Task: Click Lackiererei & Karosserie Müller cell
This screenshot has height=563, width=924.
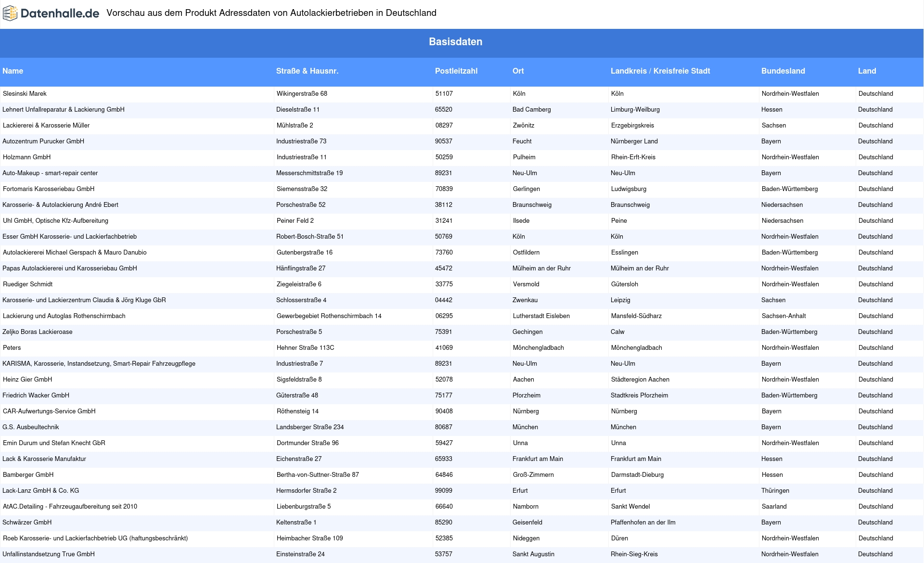Action: [x=46, y=126]
